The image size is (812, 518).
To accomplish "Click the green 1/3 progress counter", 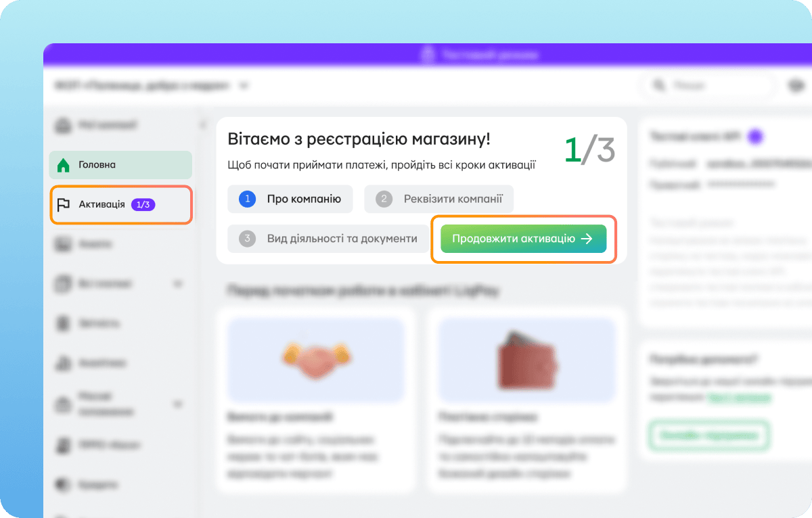I will (x=589, y=150).
